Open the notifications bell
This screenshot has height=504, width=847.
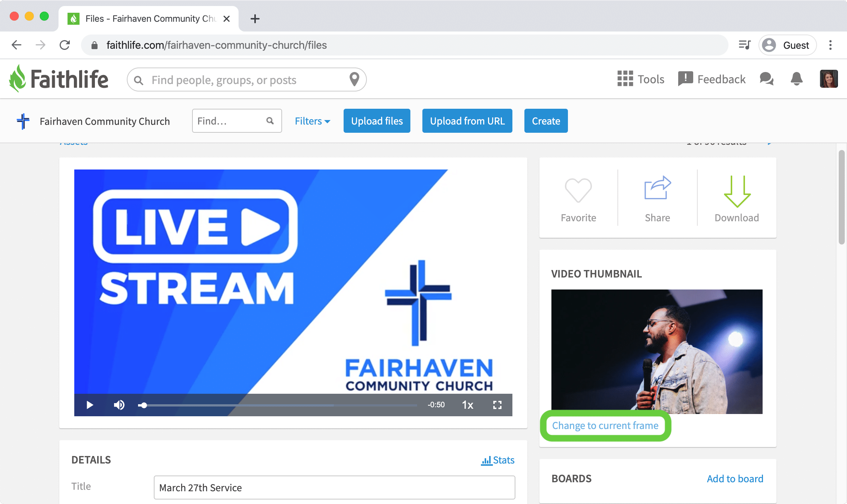(796, 79)
